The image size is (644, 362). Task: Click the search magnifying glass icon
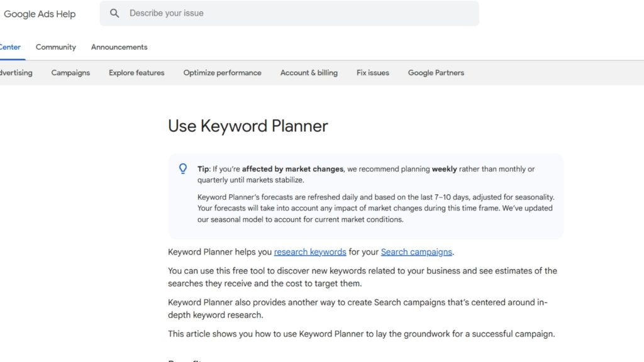click(x=114, y=13)
